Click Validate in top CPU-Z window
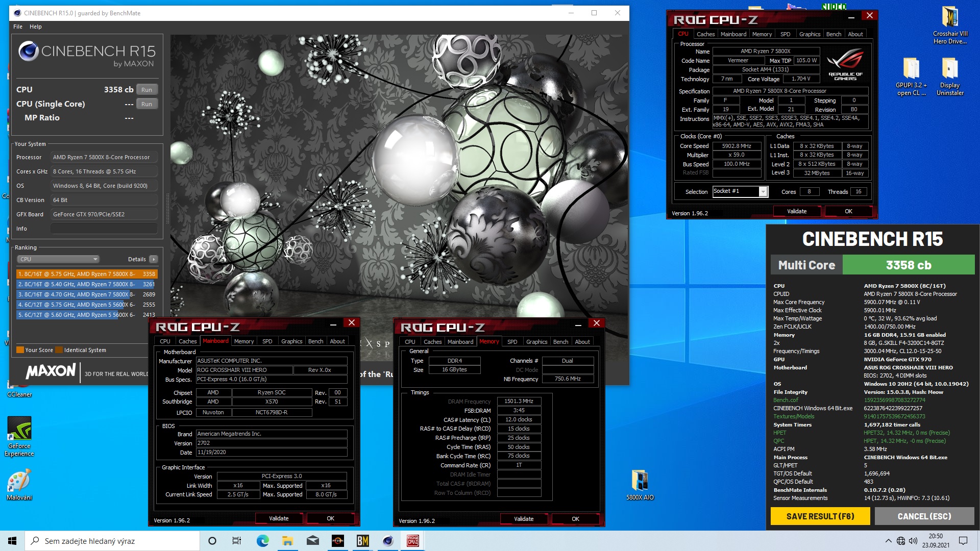The image size is (980, 551). pyautogui.click(x=797, y=211)
